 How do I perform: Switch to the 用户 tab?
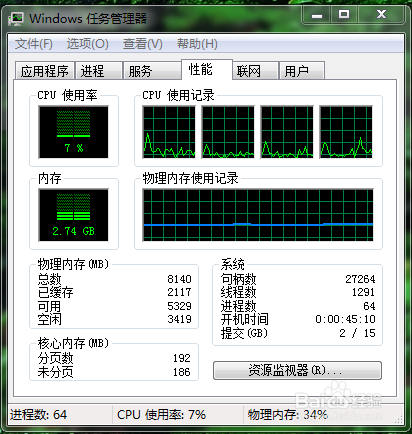[302, 71]
